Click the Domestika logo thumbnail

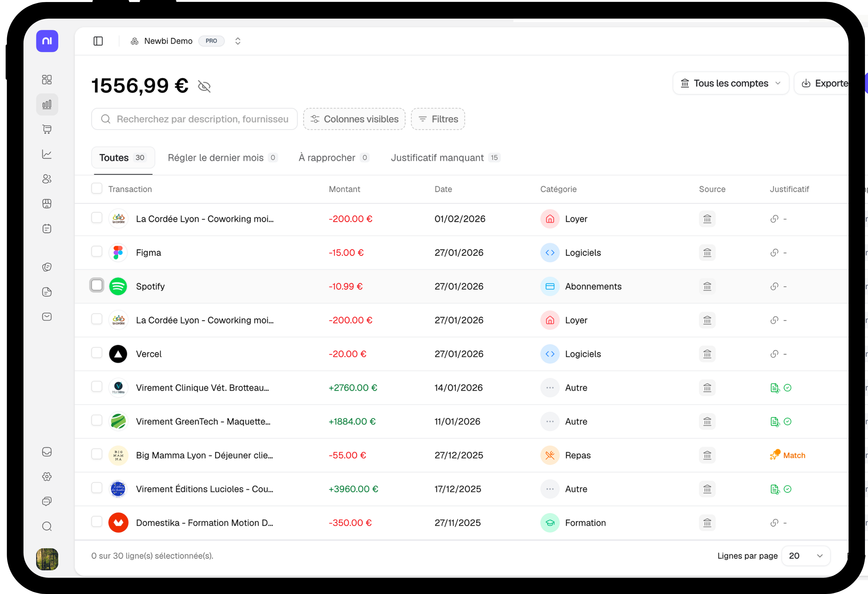(118, 523)
